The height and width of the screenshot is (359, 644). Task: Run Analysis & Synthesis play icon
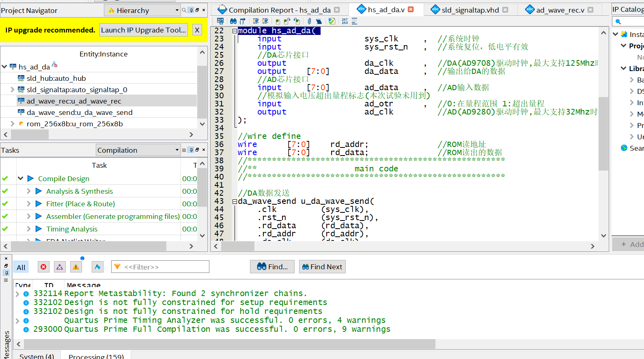point(39,191)
